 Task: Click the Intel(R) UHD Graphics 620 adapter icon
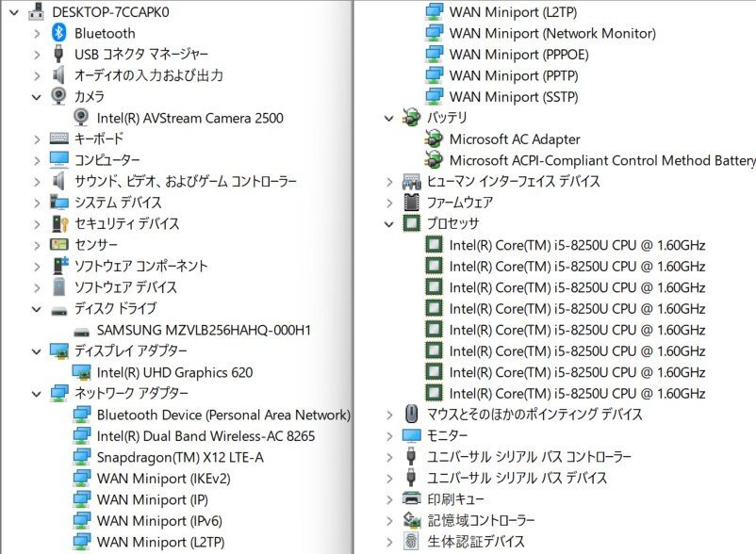click(x=81, y=372)
